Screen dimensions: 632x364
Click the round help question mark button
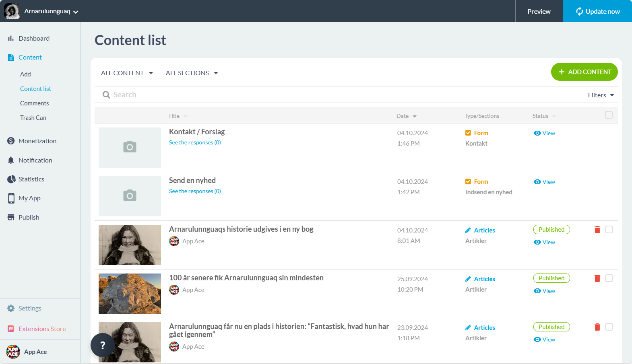coord(103,345)
